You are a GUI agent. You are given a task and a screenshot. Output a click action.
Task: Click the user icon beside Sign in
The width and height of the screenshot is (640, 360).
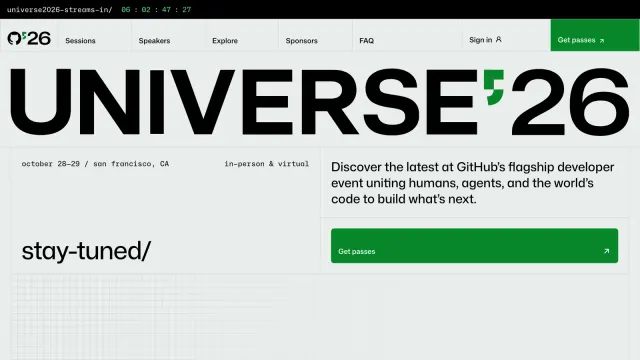tap(498, 40)
